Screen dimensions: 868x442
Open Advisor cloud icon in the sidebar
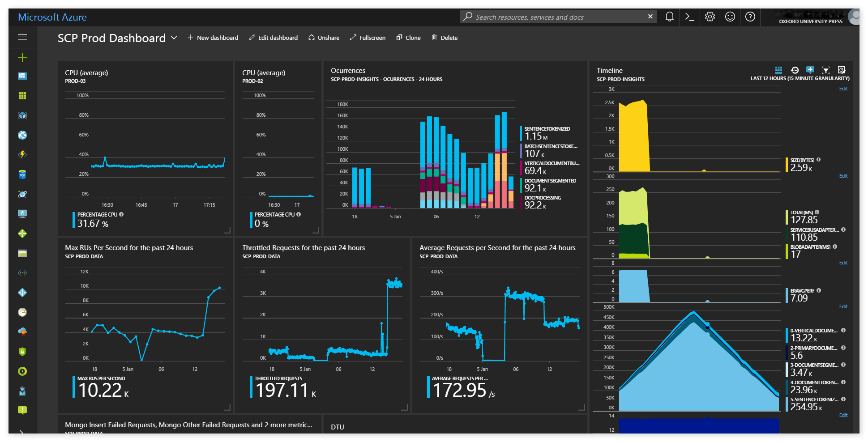pos(22,332)
